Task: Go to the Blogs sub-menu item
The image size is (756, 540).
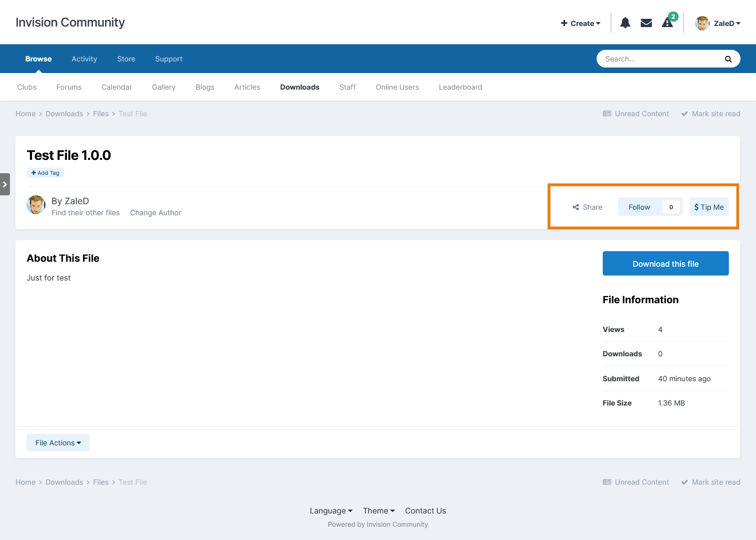Action: point(205,87)
